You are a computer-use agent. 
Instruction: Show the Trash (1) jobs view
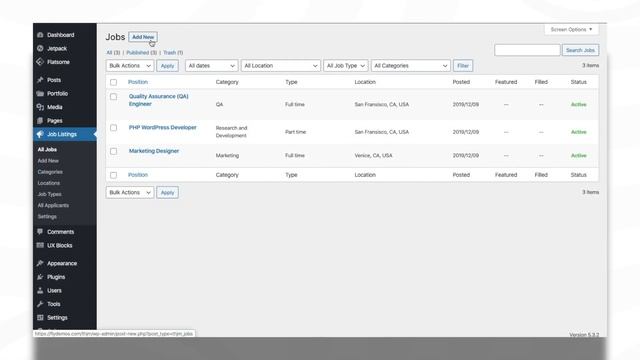click(x=173, y=53)
